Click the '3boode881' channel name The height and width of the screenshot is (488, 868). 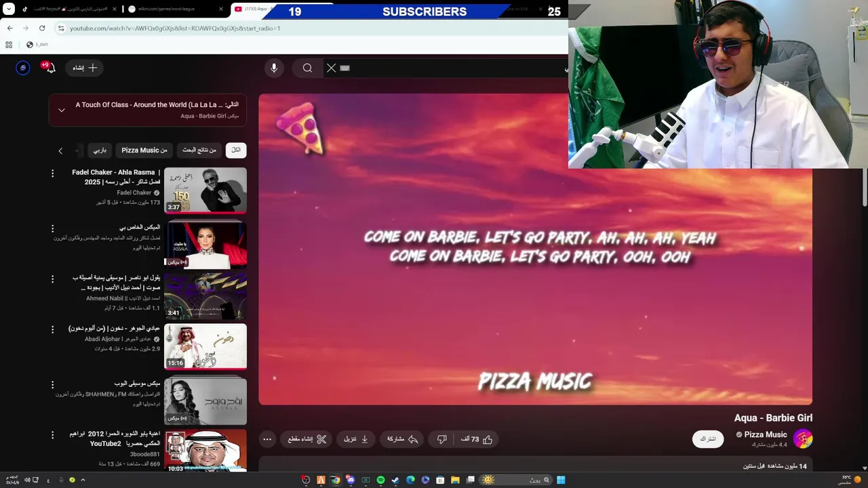[145, 454]
